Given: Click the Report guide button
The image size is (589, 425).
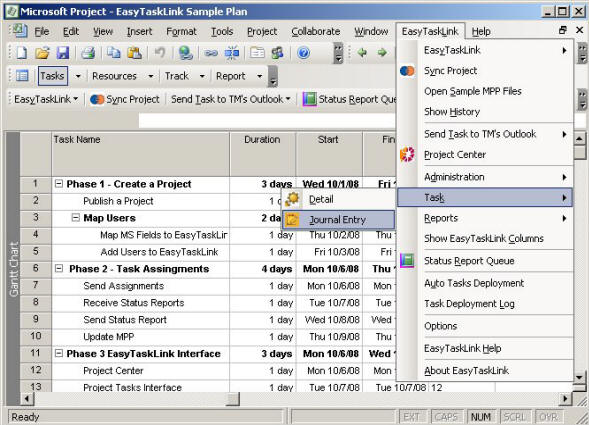Looking at the screenshot, I should coord(230,76).
